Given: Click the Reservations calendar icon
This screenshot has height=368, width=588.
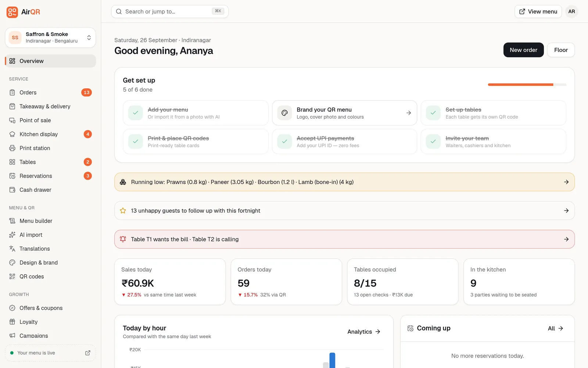Looking at the screenshot, I should tap(12, 176).
